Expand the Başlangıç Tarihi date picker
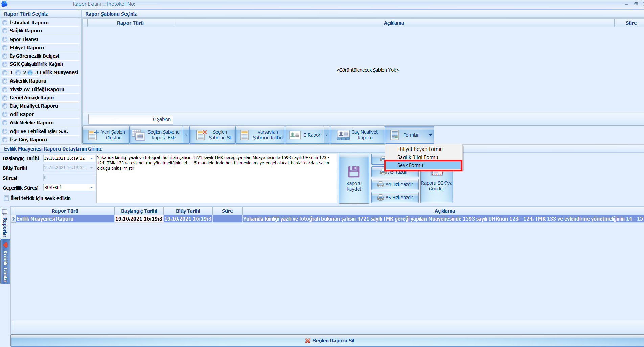This screenshot has width=644, height=347. coord(91,158)
